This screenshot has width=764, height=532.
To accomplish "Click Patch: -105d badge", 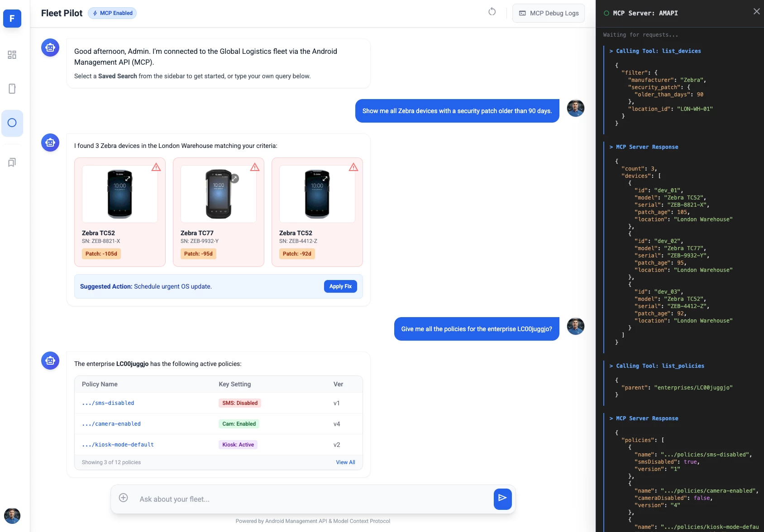I will point(101,254).
